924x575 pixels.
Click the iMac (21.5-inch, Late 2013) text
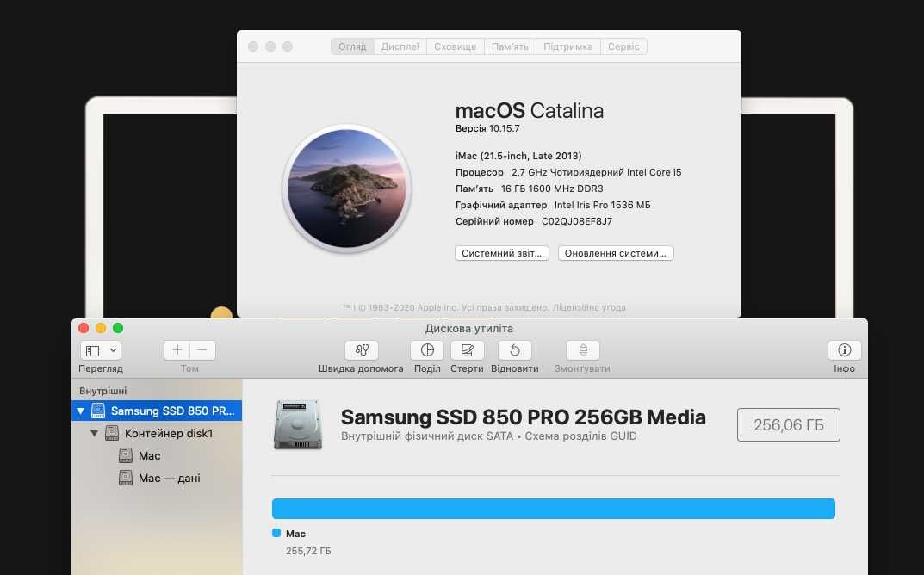point(518,156)
